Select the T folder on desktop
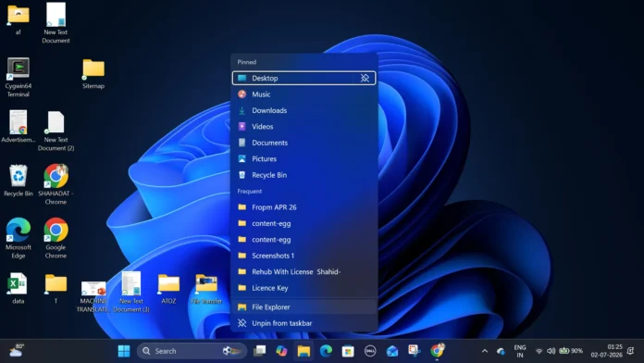Viewport: 644px width, 363px height. click(56, 288)
